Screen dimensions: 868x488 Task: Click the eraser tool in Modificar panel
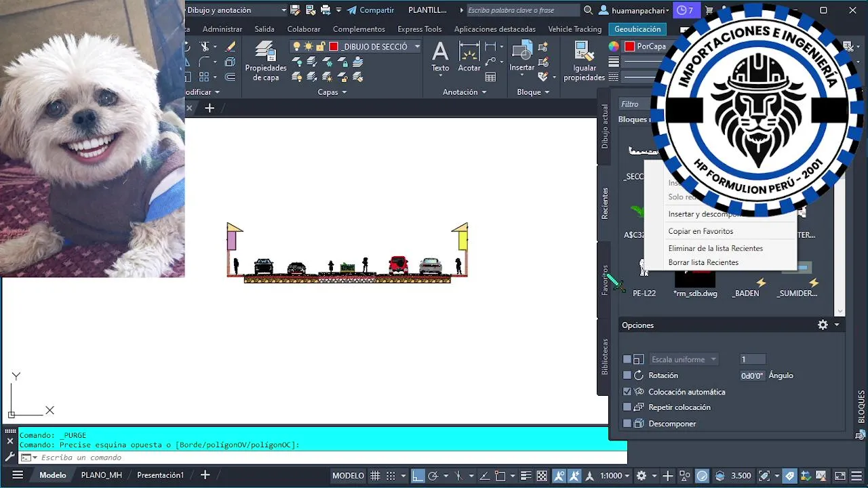pos(231,47)
